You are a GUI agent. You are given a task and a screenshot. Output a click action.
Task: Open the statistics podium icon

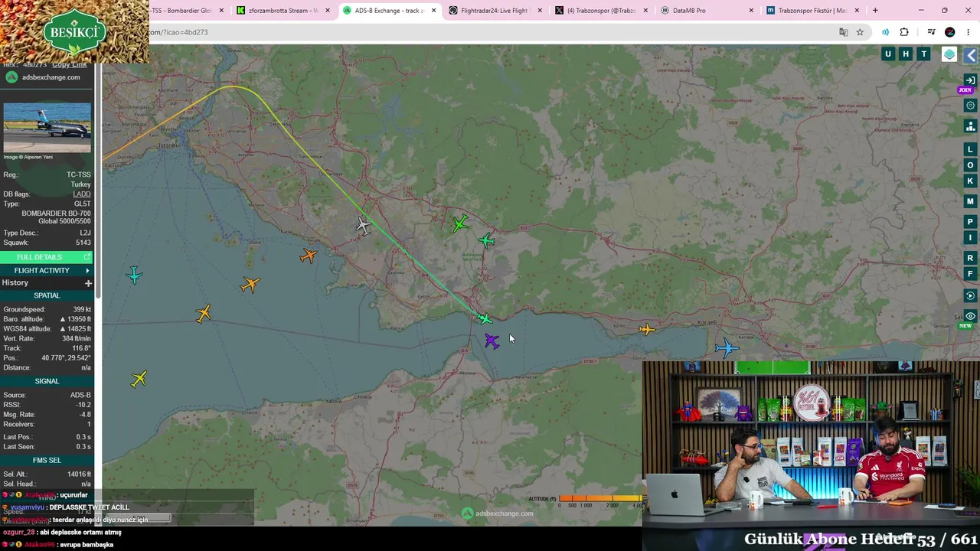tap(971, 126)
